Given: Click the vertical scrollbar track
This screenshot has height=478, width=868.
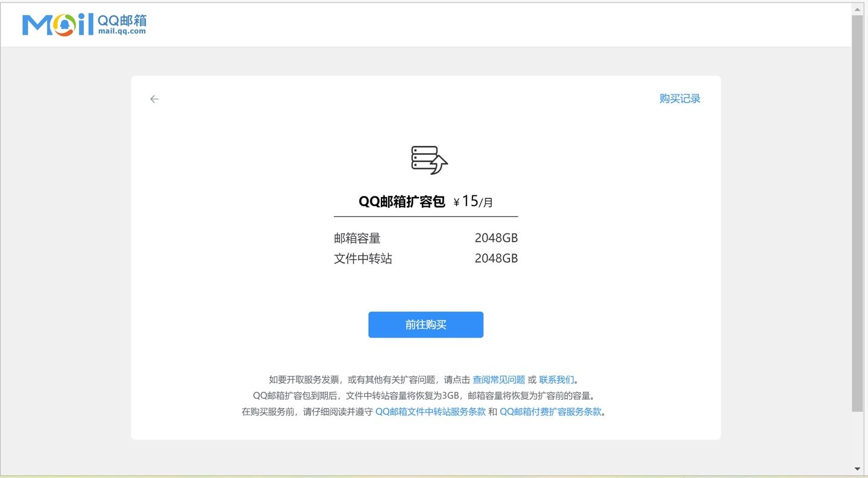Looking at the screenshot, I should tap(857, 241).
